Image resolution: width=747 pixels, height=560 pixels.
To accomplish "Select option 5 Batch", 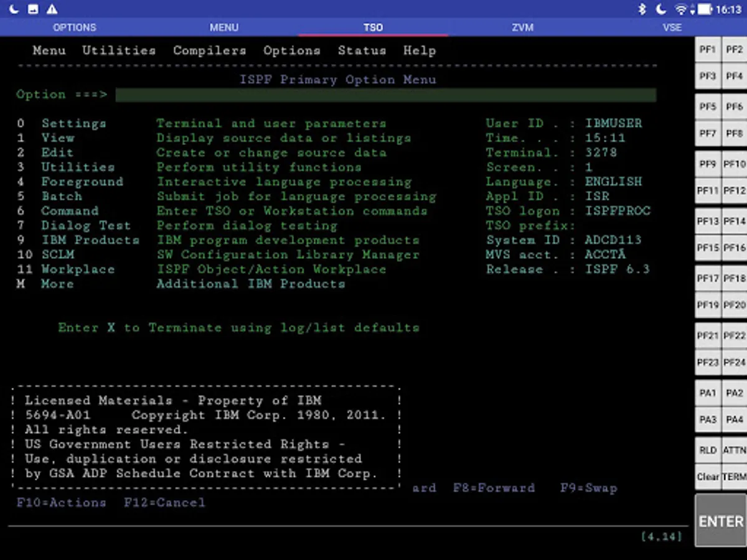I will [x=62, y=196].
